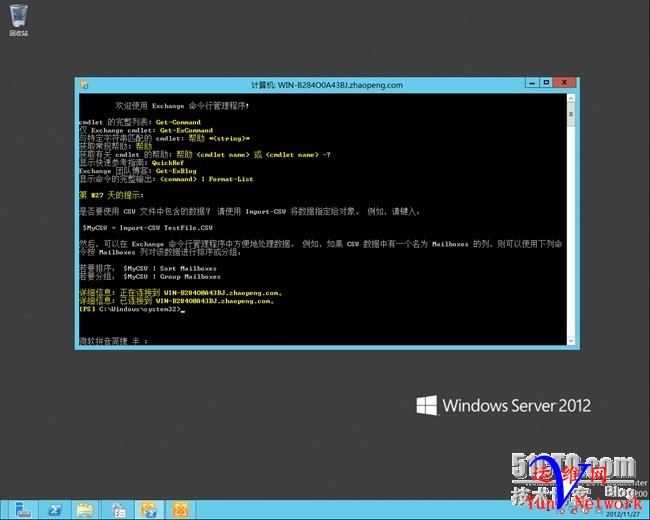Minimize the Exchange shell window

click(x=532, y=83)
